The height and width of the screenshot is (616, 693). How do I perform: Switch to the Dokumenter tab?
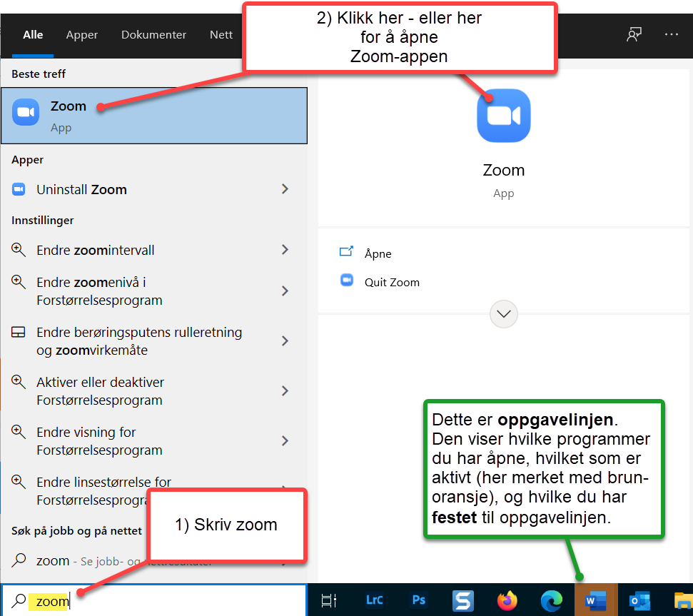click(153, 34)
